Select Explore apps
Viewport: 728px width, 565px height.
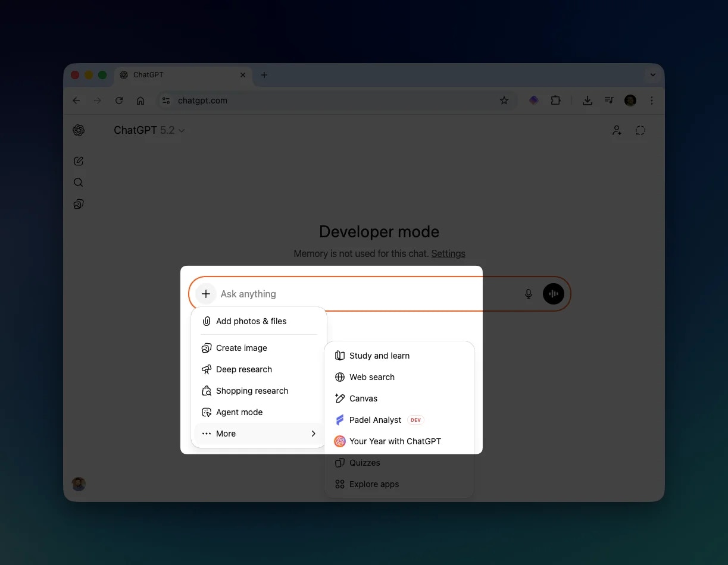pos(399,484)
